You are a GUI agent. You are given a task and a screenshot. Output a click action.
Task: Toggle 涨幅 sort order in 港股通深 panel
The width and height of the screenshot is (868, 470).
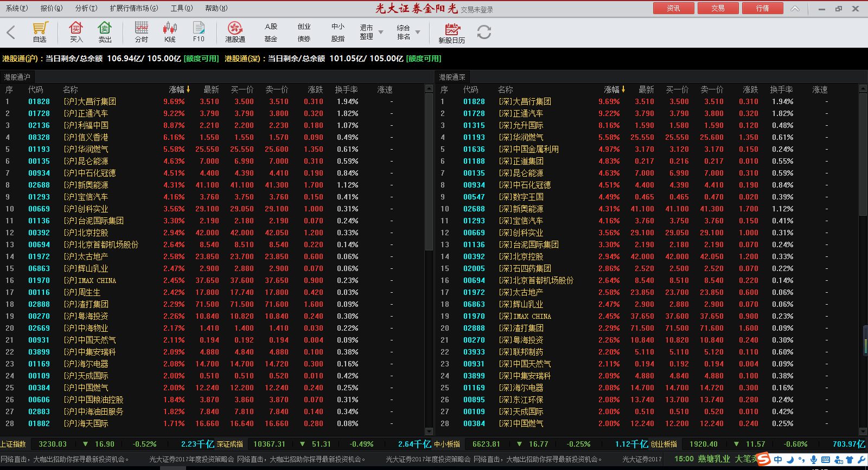coord(614,89)
